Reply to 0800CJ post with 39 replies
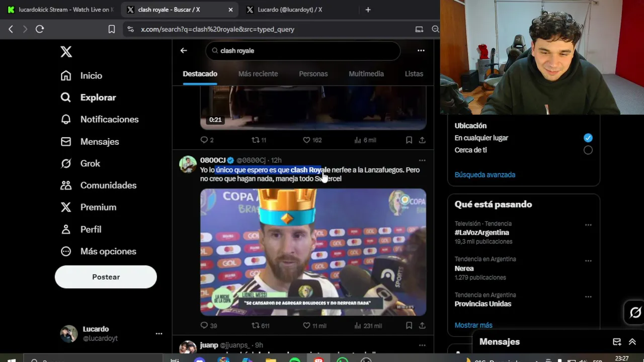Image resolution: width=644 pixels, height=362 pixels. click(x=209, y=325)
